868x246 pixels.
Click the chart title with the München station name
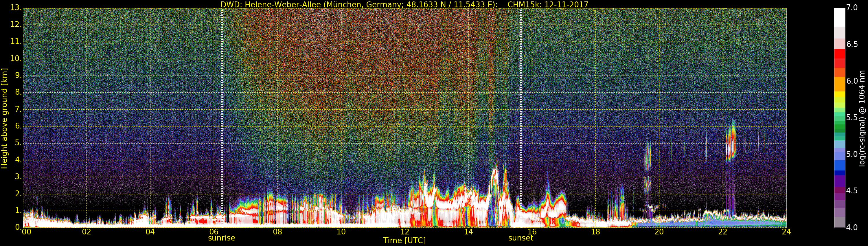[404, 4]
